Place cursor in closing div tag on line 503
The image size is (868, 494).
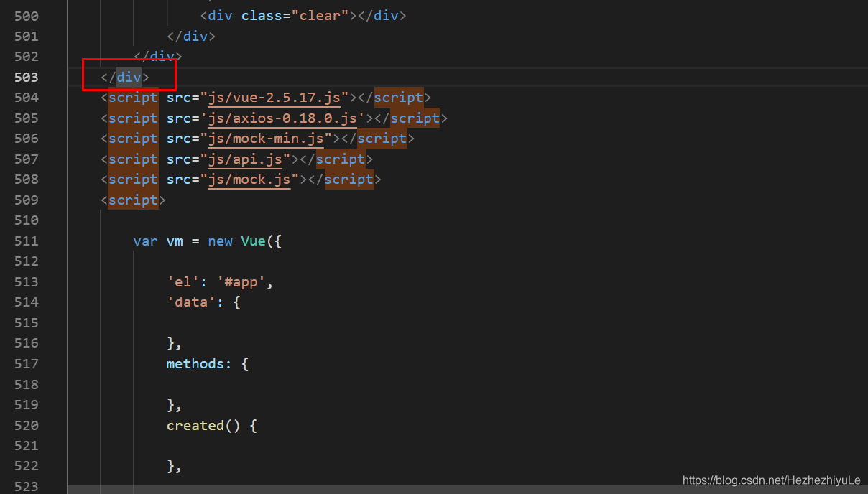(x=125, y=77)
